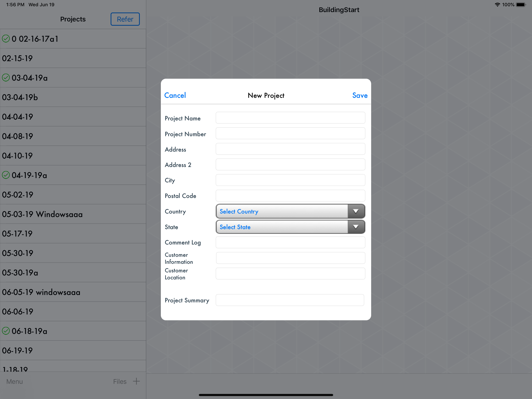Tap the plus icon next to Files
532x399 pixels.
pos(136,381)
